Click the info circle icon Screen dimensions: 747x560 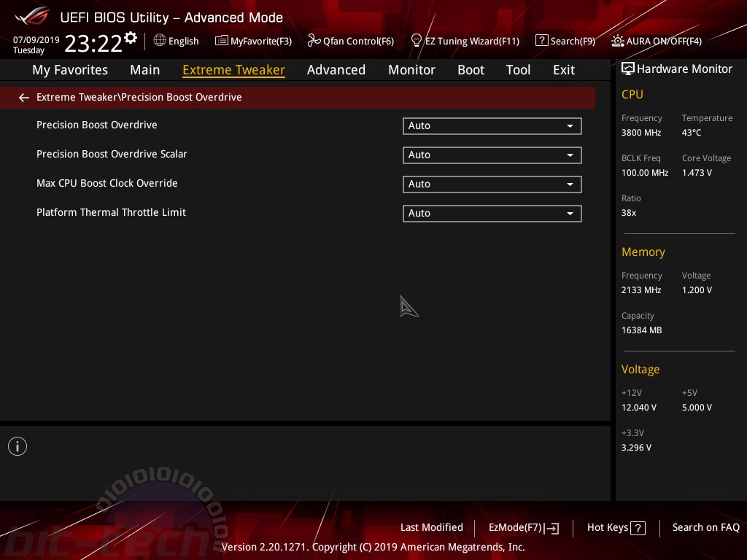(x=18, y=446)
